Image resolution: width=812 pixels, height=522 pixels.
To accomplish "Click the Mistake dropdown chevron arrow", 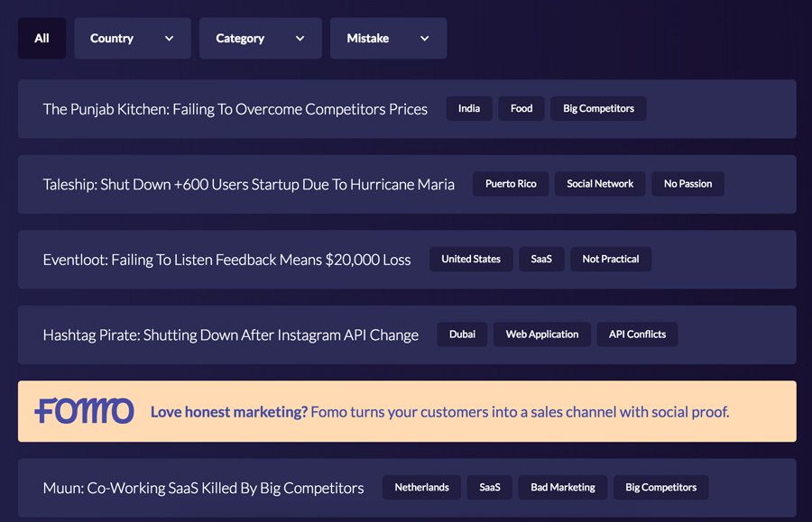I will [x=425, y=38].
